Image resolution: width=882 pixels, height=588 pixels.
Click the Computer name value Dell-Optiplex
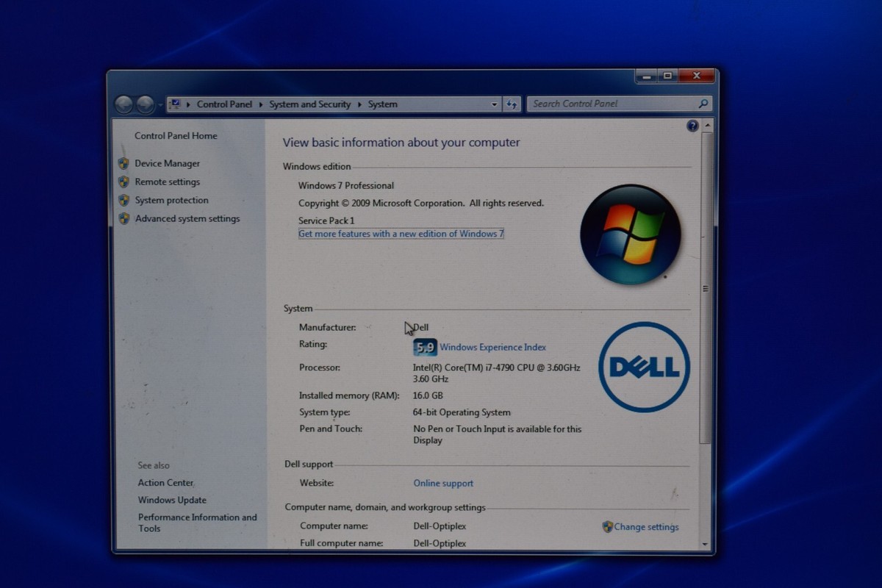[x=440, y=526]
